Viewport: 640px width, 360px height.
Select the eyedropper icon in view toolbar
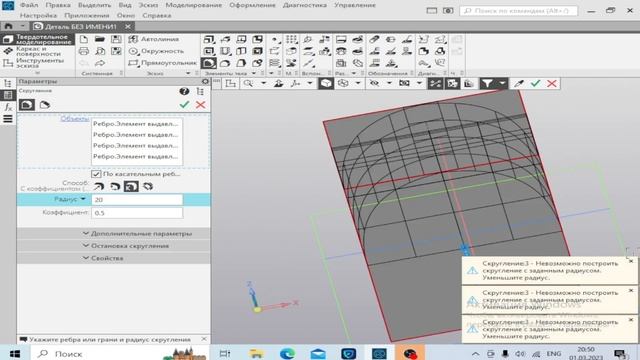pos(519,84)
